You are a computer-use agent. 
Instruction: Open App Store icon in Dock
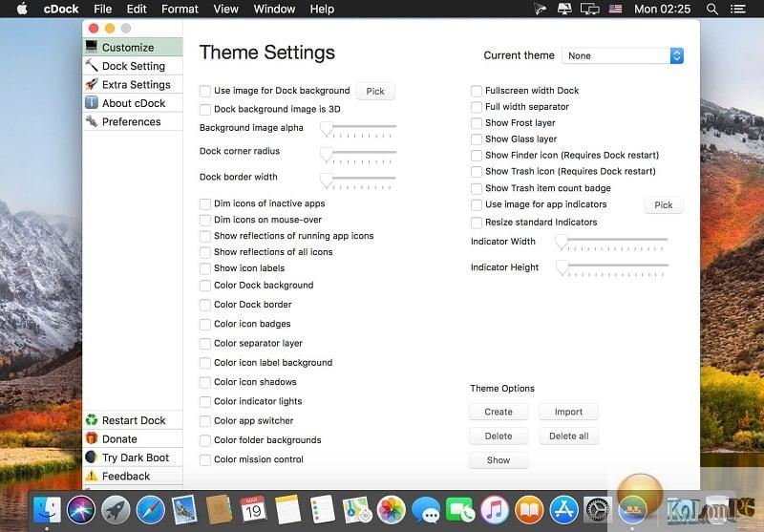(x=563, y=510)
